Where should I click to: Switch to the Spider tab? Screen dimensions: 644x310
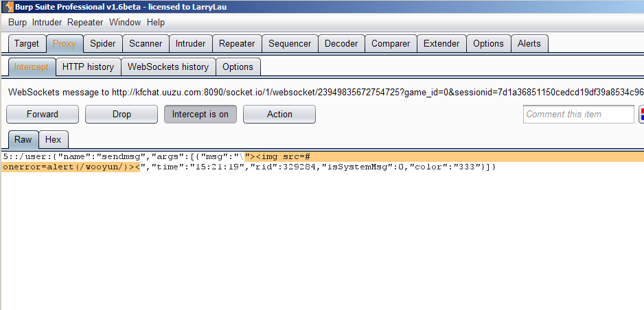point(103,43)
